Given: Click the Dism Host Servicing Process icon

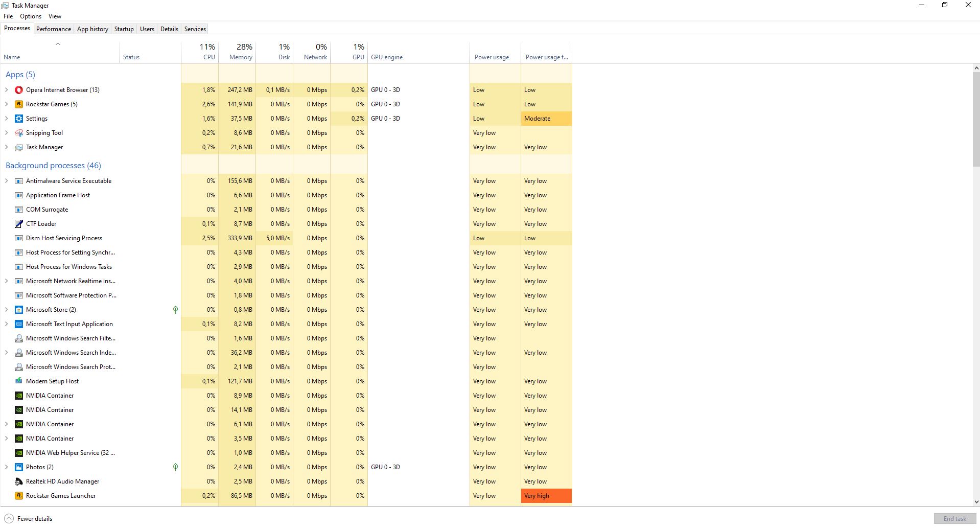Looking at the screenshot, I should (19, 238).
